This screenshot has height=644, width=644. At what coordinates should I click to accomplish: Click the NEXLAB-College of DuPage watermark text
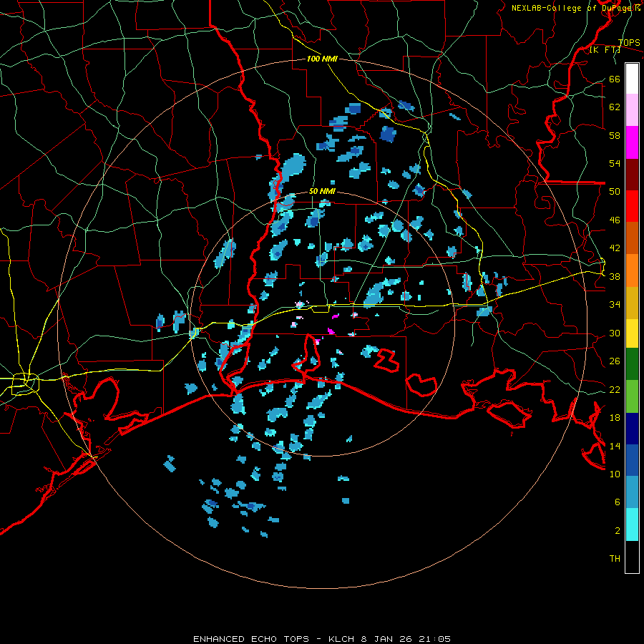coord(575,8)
